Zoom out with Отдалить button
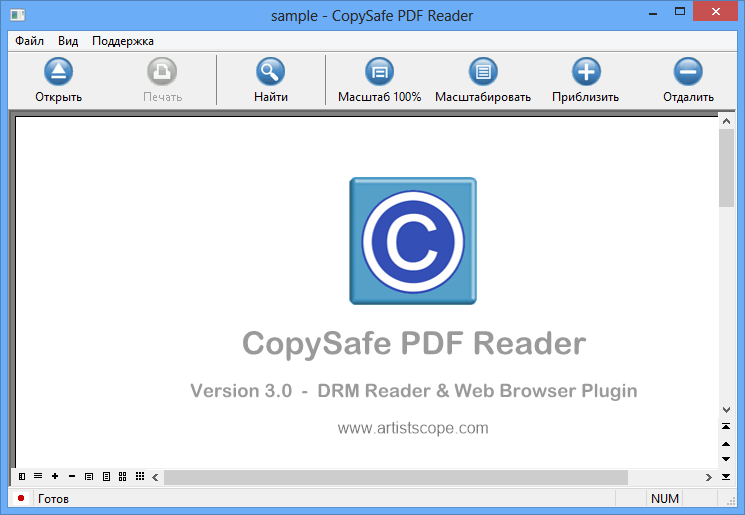The height and width of the screenshot is (515, 745). point(688,80)
